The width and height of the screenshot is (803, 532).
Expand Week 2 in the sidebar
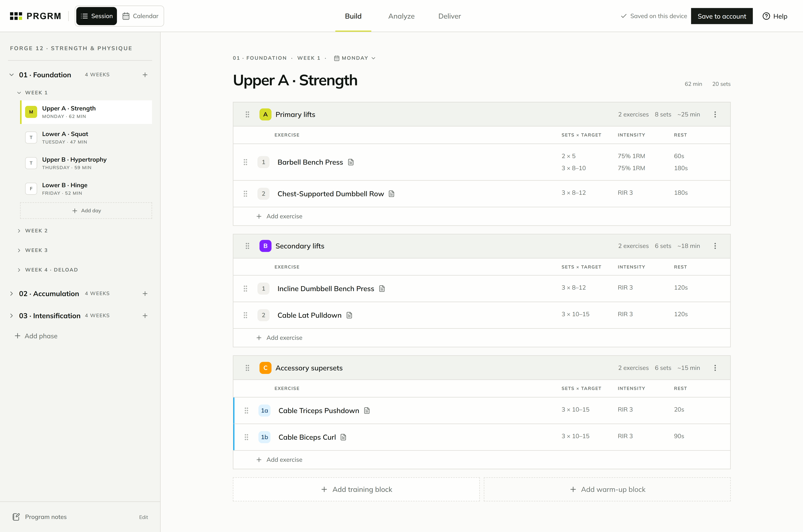pos(19,231)
